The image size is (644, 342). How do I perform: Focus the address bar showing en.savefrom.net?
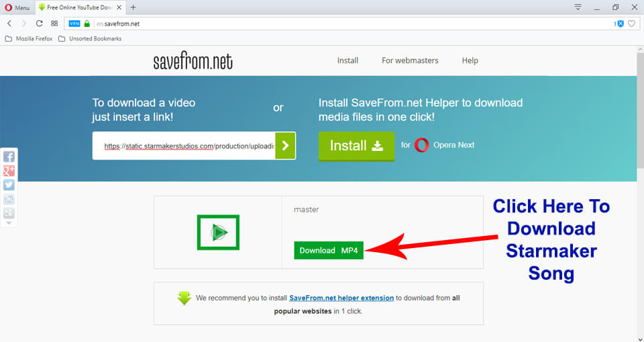[x=351, y=24]
